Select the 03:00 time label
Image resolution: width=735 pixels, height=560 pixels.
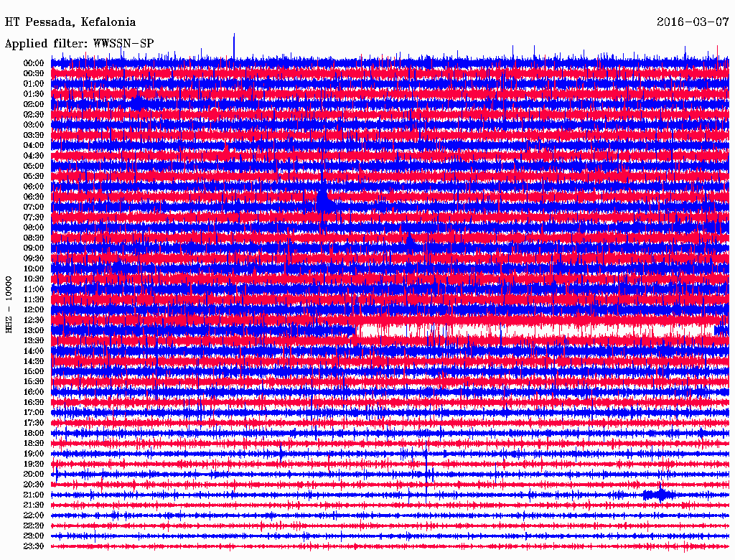point(34,125)
